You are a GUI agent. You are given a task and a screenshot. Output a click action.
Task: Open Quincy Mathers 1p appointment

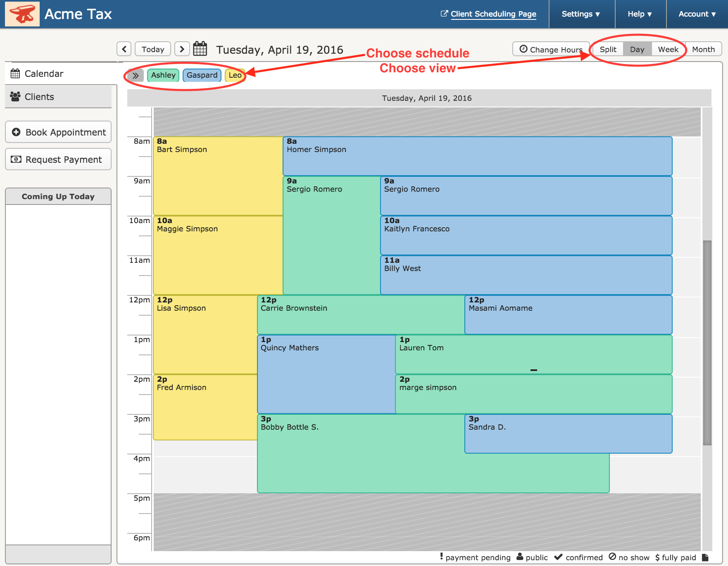click(x=326, y=374)
